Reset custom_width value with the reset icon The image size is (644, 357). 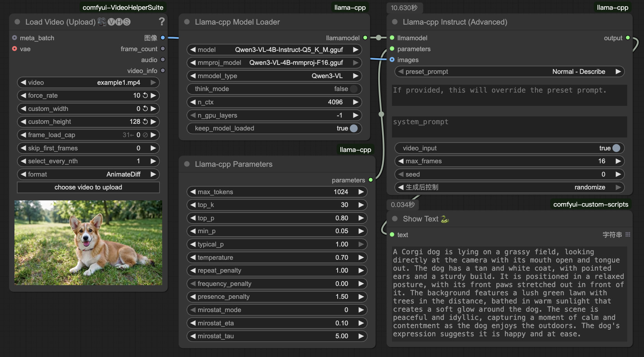pos(145,109)
